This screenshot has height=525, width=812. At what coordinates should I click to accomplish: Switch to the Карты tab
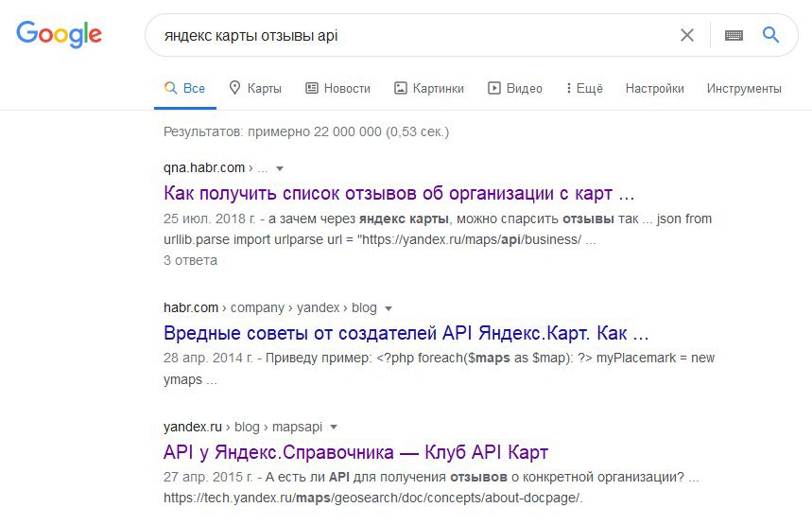tap(255, 89)
